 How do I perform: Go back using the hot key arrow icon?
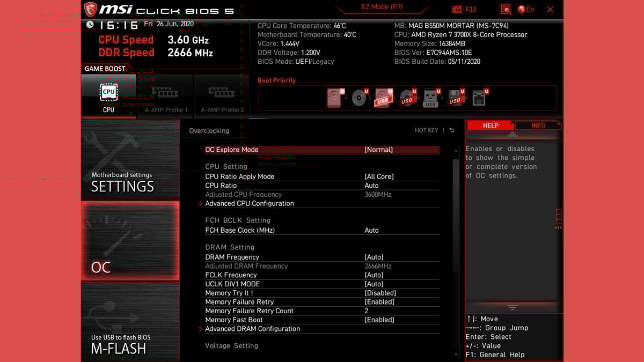tap(452, 130)
